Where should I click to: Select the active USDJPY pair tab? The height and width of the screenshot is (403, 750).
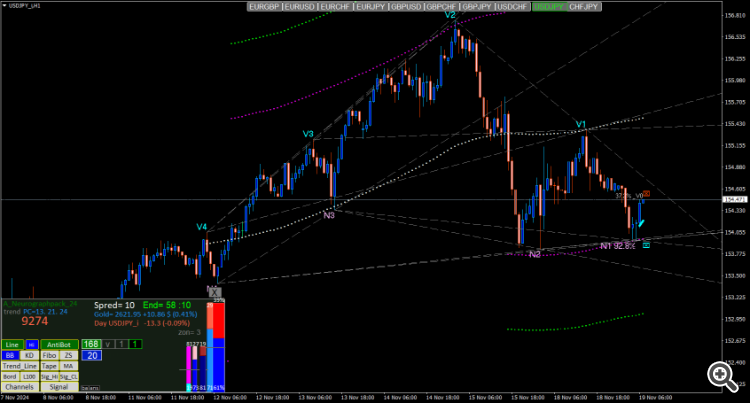(x=549, y=7)
